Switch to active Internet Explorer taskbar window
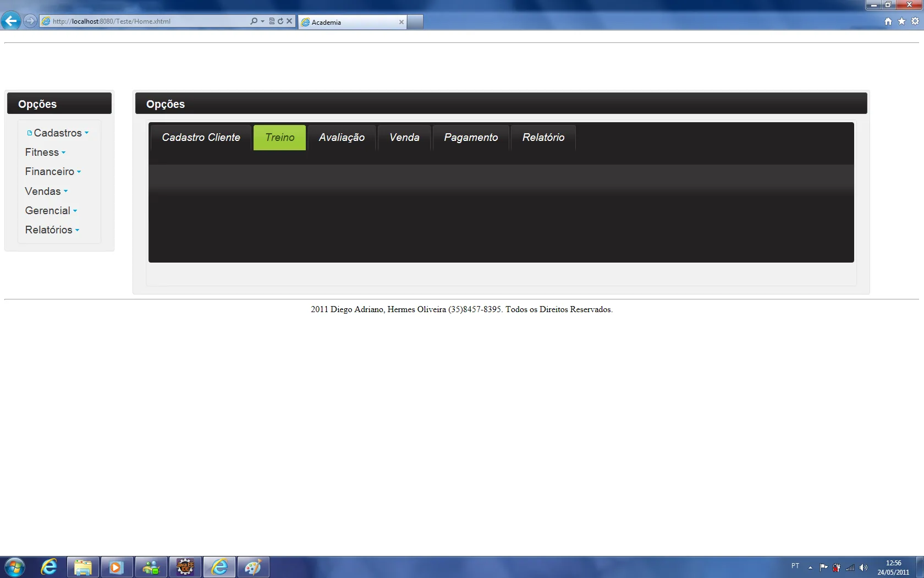The height and width of the screenshot is (578, 924). 219,567
